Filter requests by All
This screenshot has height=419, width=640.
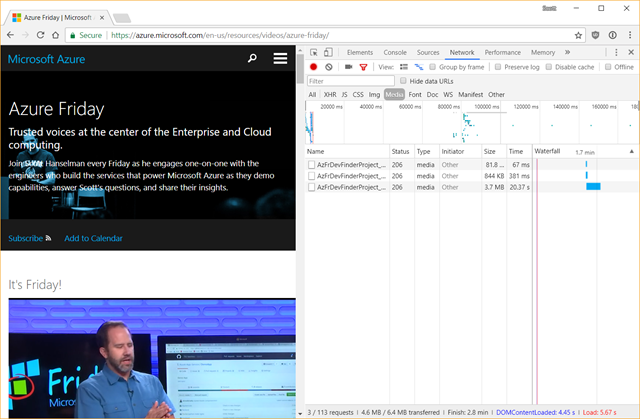pyautogui.click(x=312, y=95)
